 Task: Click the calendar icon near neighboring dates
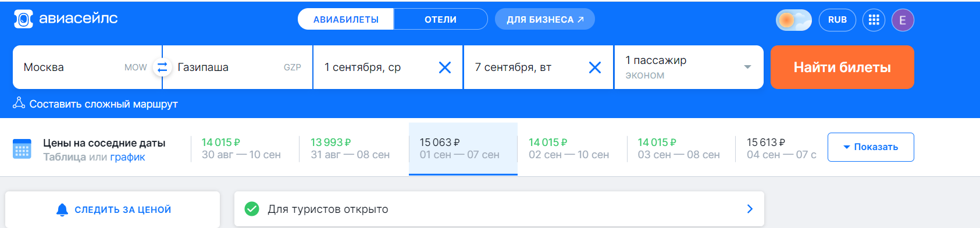(x=22, y=149)
